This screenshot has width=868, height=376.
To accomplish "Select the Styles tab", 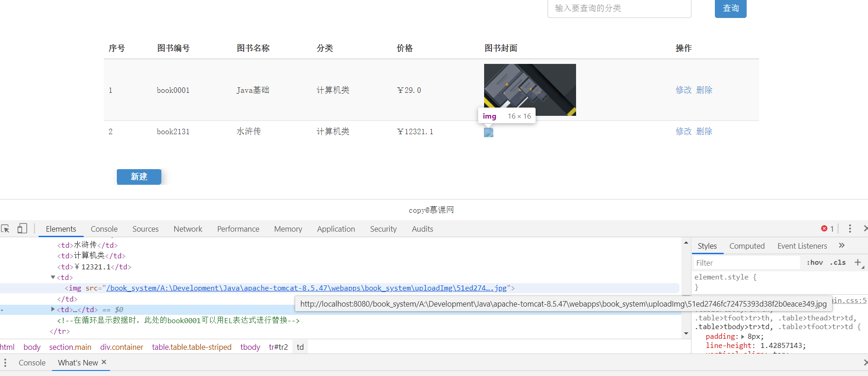I will click(707, 246).
